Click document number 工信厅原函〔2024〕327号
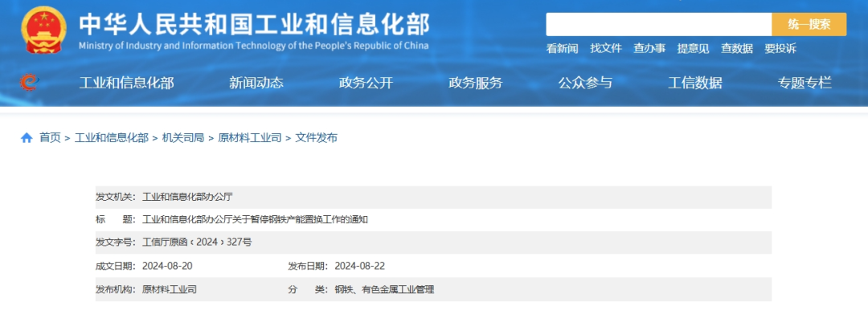The image size is (868, 314). coord(197,243)
